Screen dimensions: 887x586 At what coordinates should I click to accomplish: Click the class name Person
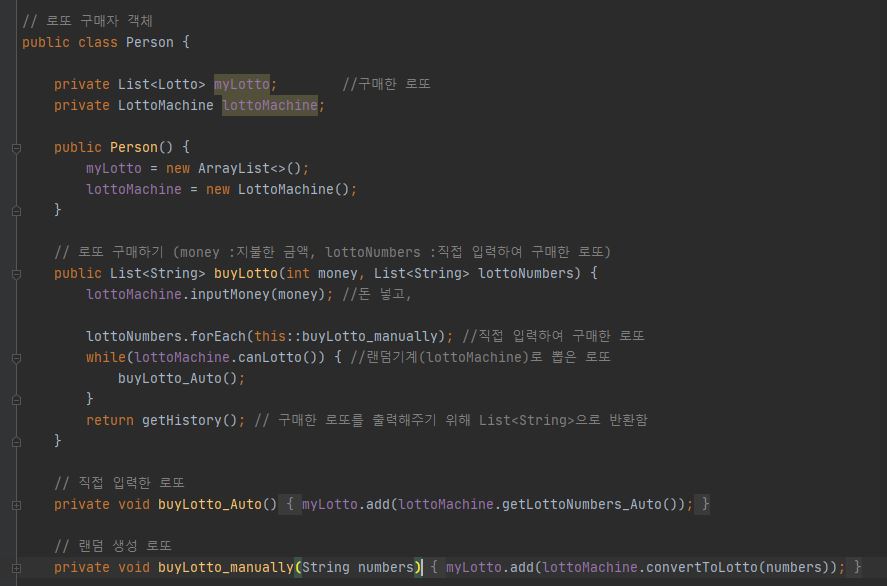point(149,42)
